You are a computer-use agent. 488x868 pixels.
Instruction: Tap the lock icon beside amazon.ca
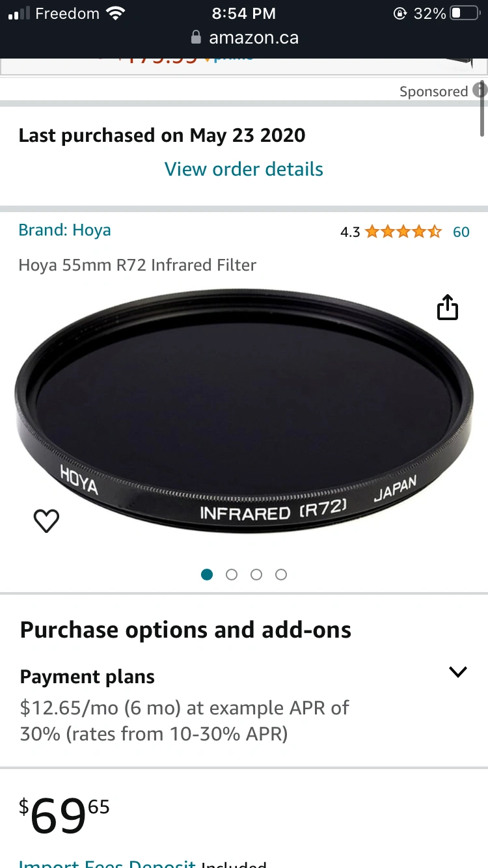click(196, 38)
